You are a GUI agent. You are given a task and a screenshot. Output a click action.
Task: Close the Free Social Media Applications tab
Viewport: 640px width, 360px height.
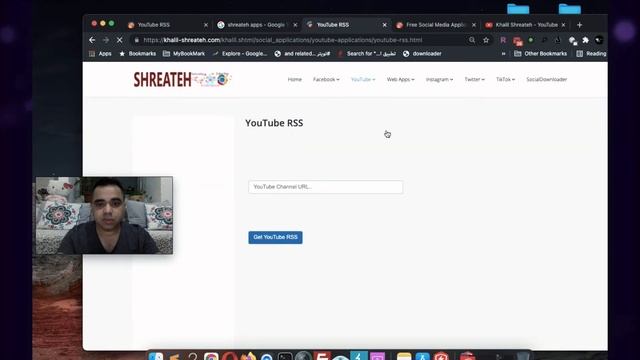[x=474, y=25]
